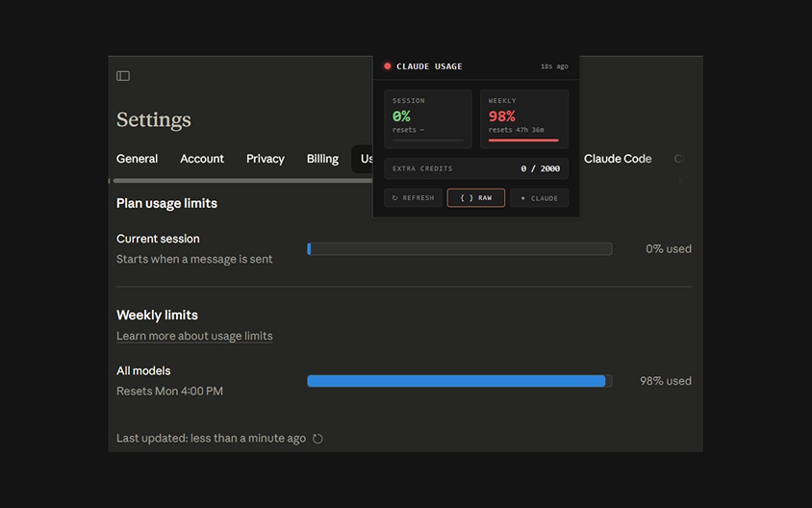Image resolution: width=812 pixels, height=508 pixels.
Task: Click the 'Current session' label
Action: (x=158, y=239)
